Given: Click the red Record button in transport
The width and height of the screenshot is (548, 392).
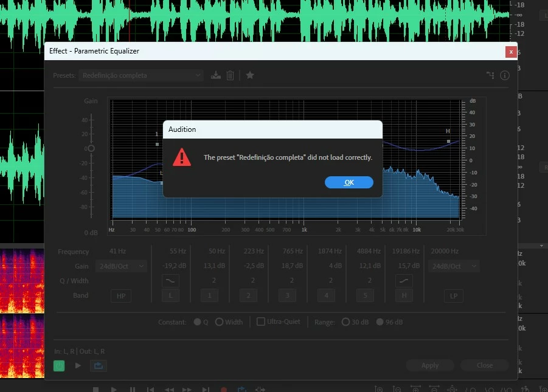Looking at the screenshot, I should 224,389.
